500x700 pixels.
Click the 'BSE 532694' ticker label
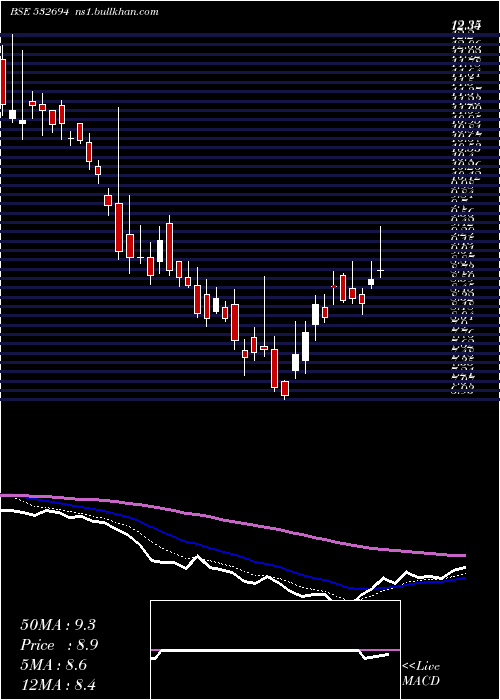pyautogui.click(x=39, y=12)
